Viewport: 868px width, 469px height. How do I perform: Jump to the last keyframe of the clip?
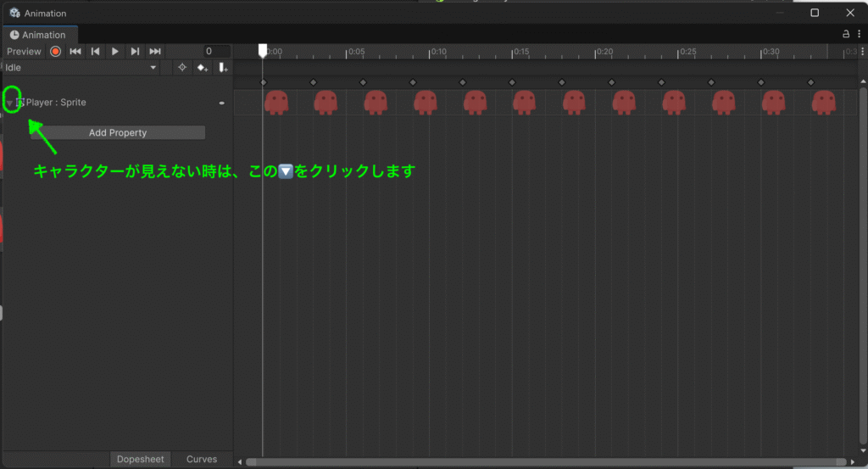(155, 52)
